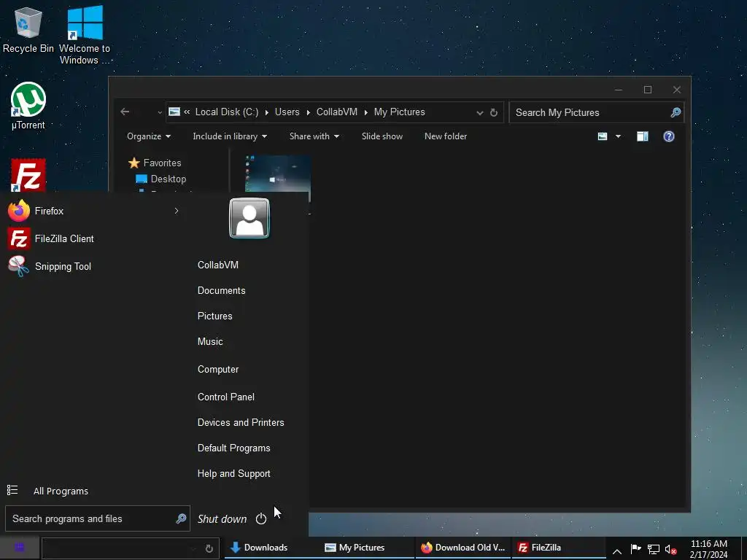This screenshot has width=747, height=560.
Task: Open Default Programs
Action: click(234, 448)
